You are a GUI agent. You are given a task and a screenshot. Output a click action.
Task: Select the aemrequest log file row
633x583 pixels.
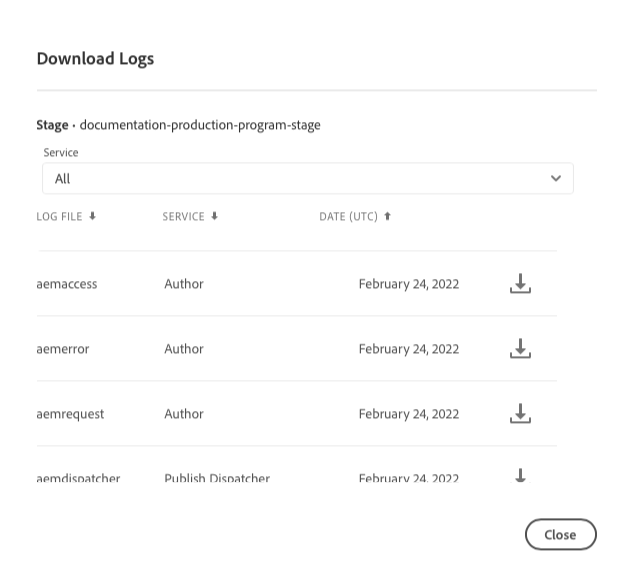click(x=70, y=414)
